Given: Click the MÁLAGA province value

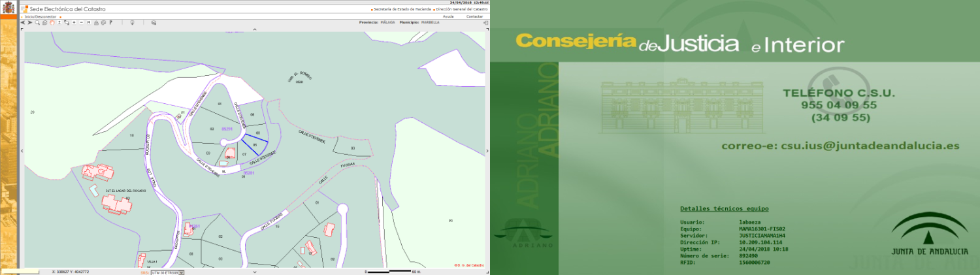Looking at the screenshot, I should tap(387, 22).
